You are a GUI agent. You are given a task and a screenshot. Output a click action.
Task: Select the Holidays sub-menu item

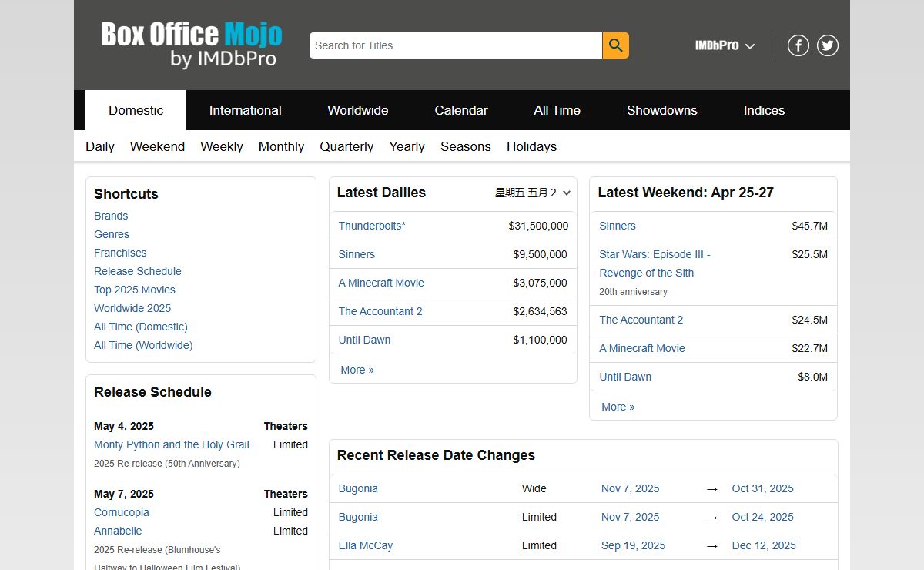(x=531, y=146)
